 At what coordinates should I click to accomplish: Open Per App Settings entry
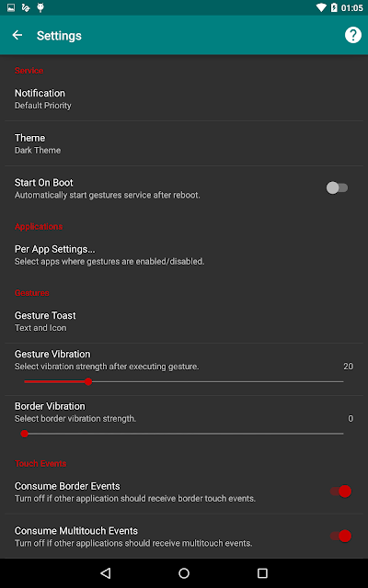coord(184,255)
